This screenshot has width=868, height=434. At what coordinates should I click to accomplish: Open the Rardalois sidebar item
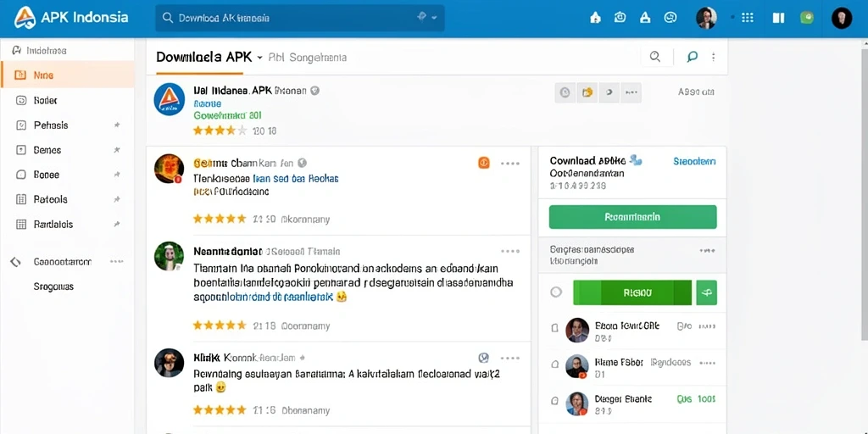point(67,224)
